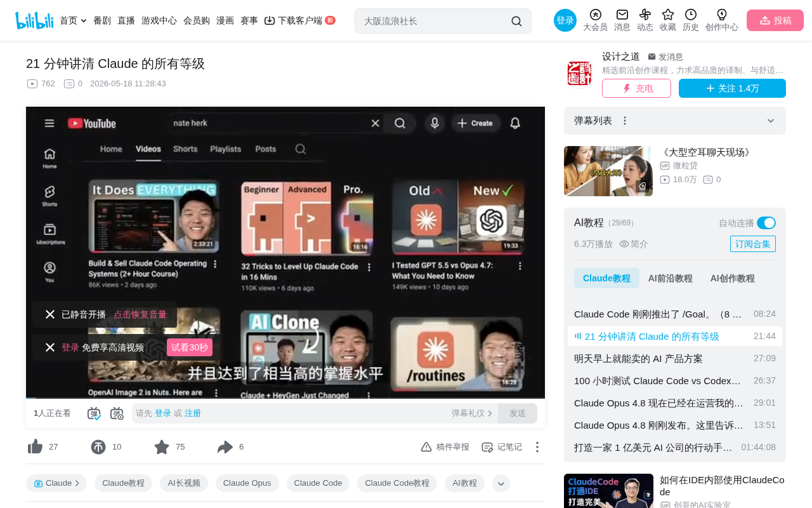
Task: Click the search input field
Action: click(x=433, y=21)
